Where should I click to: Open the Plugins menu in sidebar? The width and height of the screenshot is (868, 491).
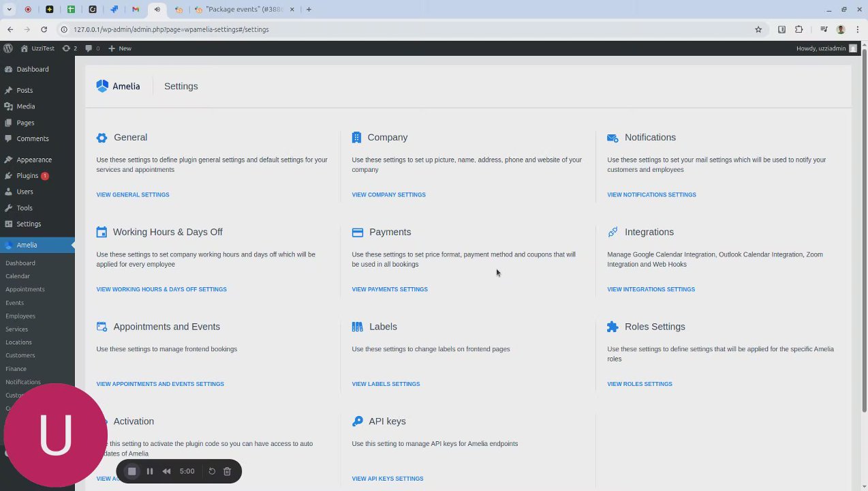pyautogui.click(x=27, y=175)
